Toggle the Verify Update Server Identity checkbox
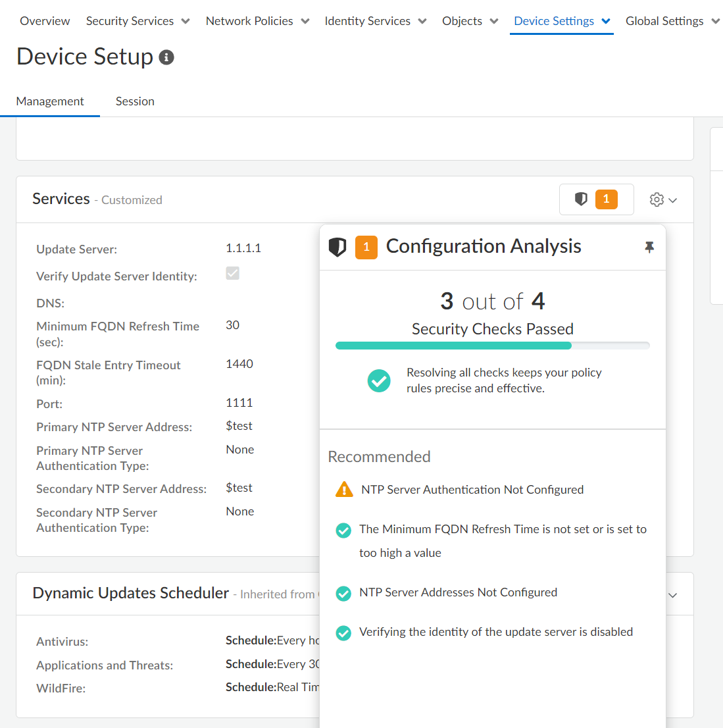This screenshot has height=728, width=723. point(233,273)
